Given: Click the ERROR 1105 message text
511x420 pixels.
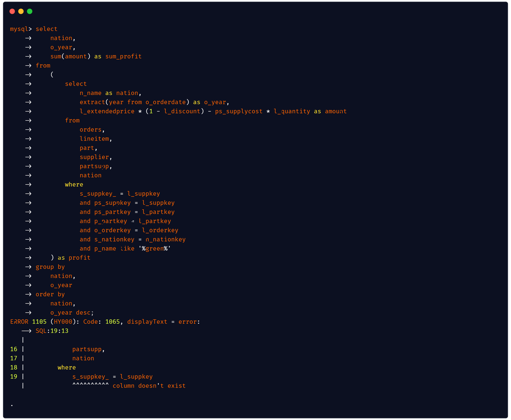Looking at the screenshot, I should (28, 322).
